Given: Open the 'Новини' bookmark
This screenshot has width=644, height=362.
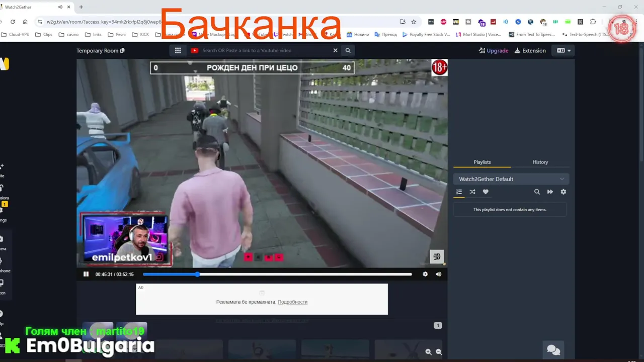Looking at the screenshot, I should click(x=358, y=35).
